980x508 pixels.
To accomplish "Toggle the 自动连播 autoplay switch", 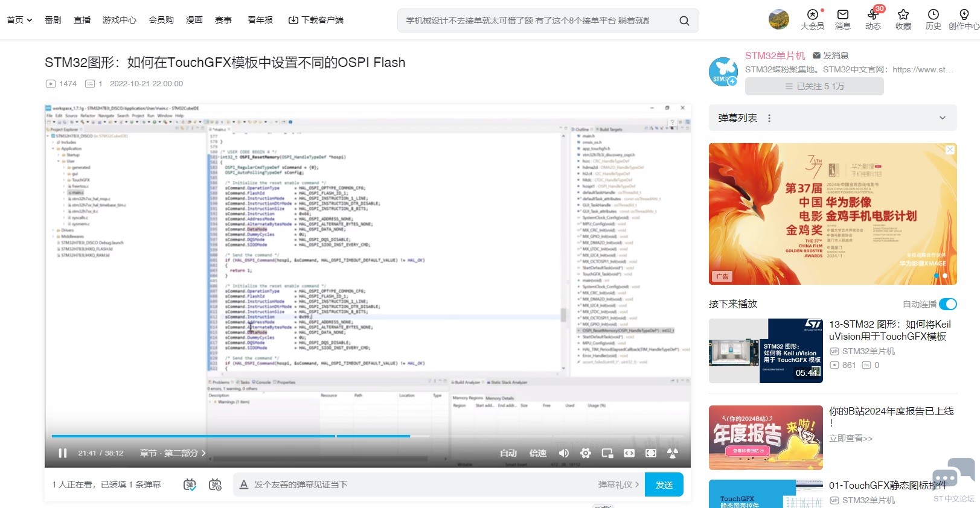I will pos(948,304).
